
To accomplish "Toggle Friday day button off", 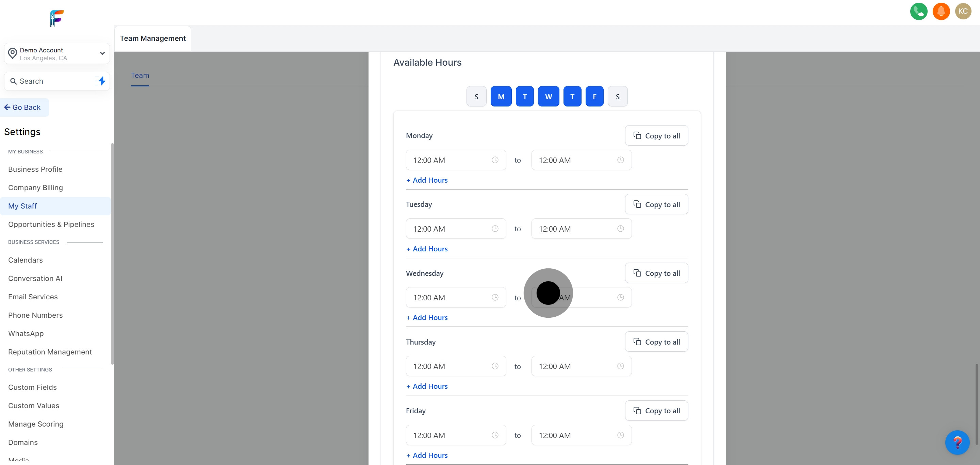I will tap(594, 97).
